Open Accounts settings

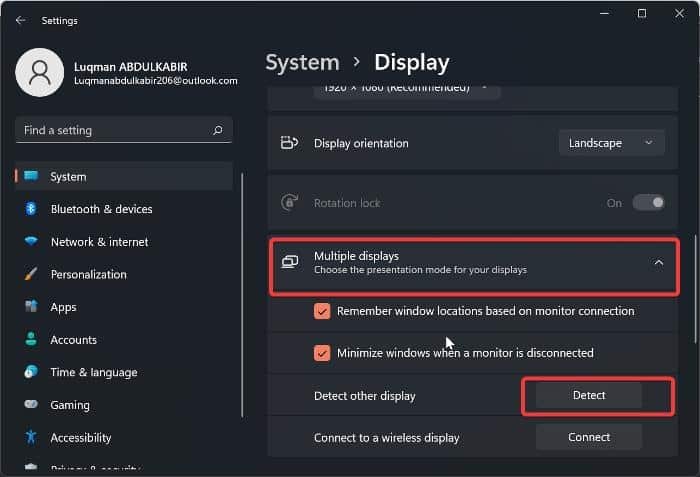point(124,339)
